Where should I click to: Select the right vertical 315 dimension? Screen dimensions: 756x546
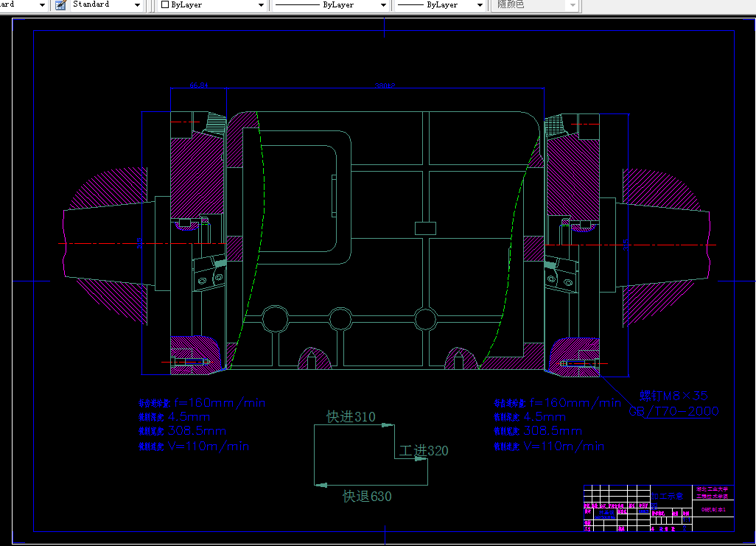(626, 245)
